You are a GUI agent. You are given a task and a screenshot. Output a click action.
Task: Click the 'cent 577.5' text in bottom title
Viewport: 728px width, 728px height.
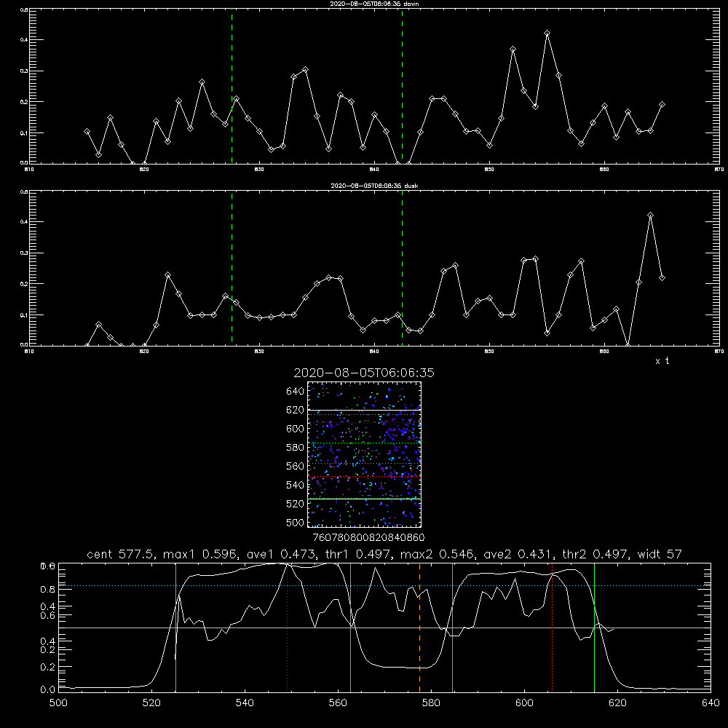pos(121,554)
